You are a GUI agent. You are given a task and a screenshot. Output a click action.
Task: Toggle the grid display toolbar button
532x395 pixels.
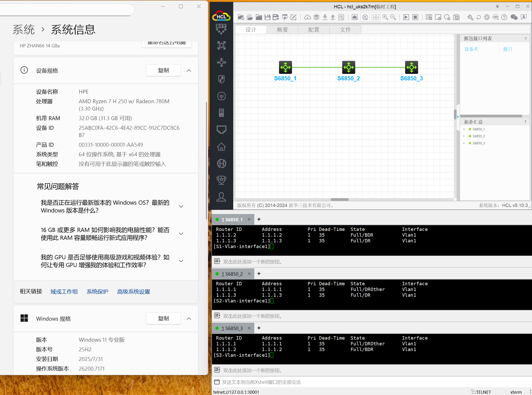(x=376, y=17)
